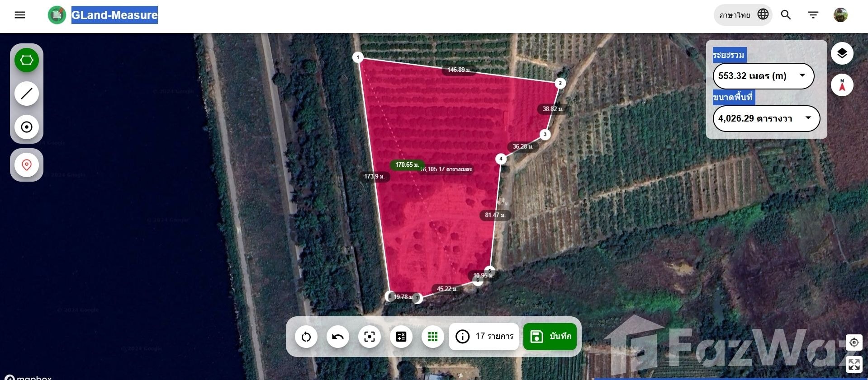Open the ภาษาไทย language selector

pos(743,15)
